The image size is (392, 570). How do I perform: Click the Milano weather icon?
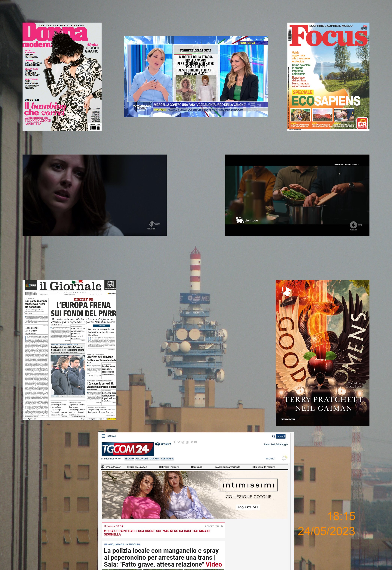tap(284, 458)
